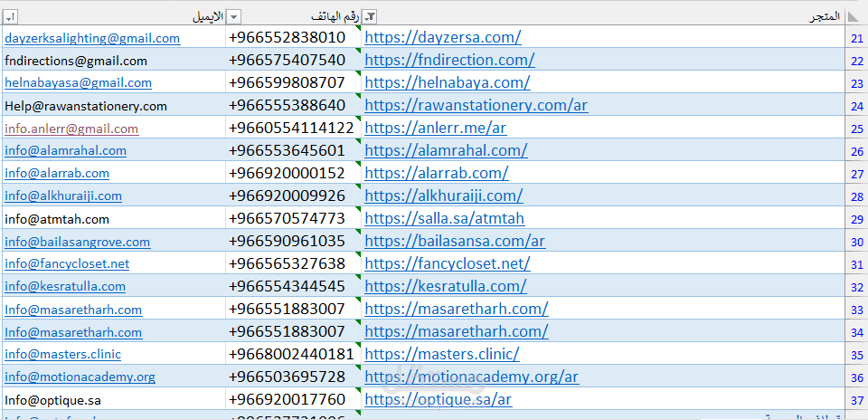Open the https://masters.clinic/ link

442,354
